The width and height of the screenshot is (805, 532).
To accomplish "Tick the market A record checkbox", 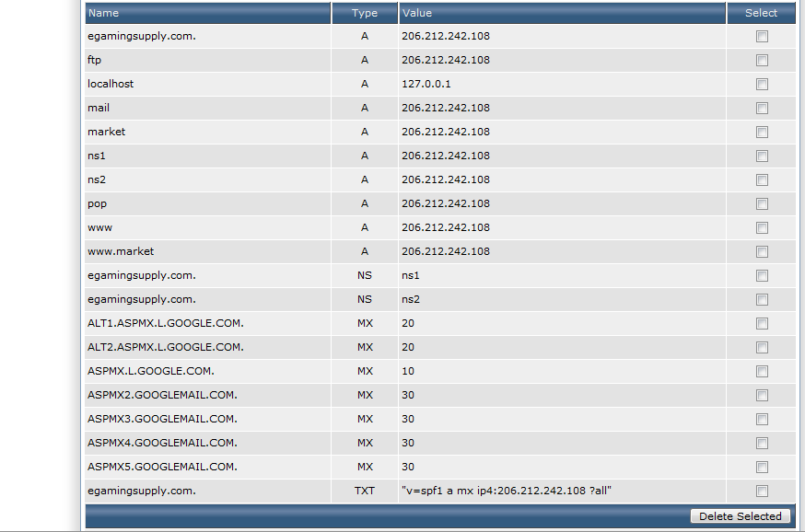I will (762, 133).
